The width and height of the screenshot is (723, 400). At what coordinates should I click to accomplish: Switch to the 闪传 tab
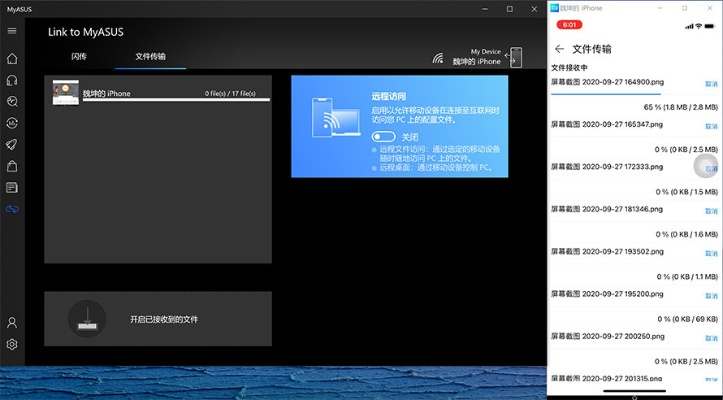click(x=79, y=57)
